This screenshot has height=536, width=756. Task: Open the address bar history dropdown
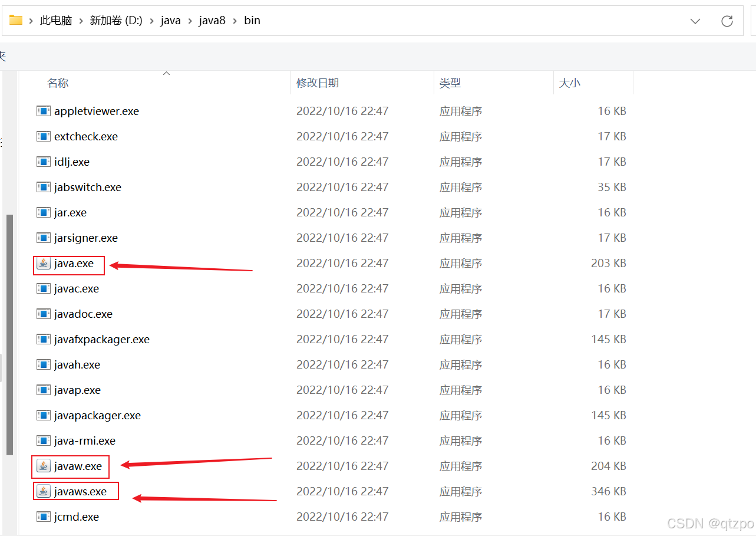695,21
